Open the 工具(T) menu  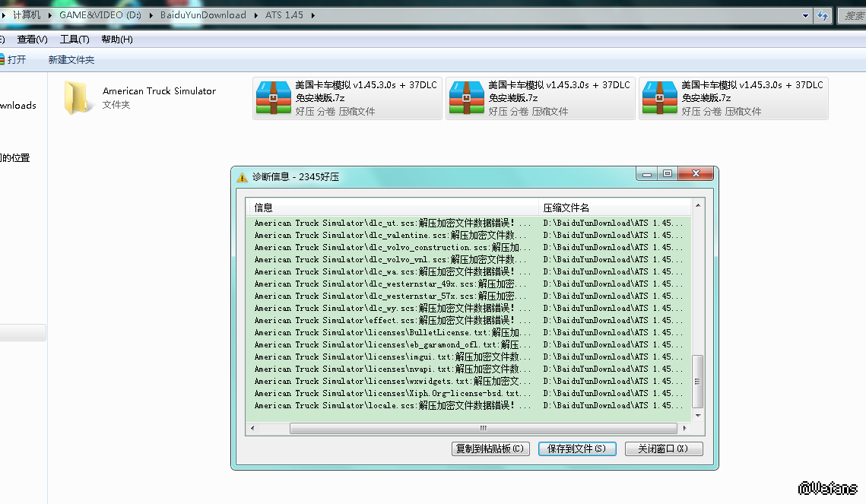pyautogui.click(x=75, y=40)
